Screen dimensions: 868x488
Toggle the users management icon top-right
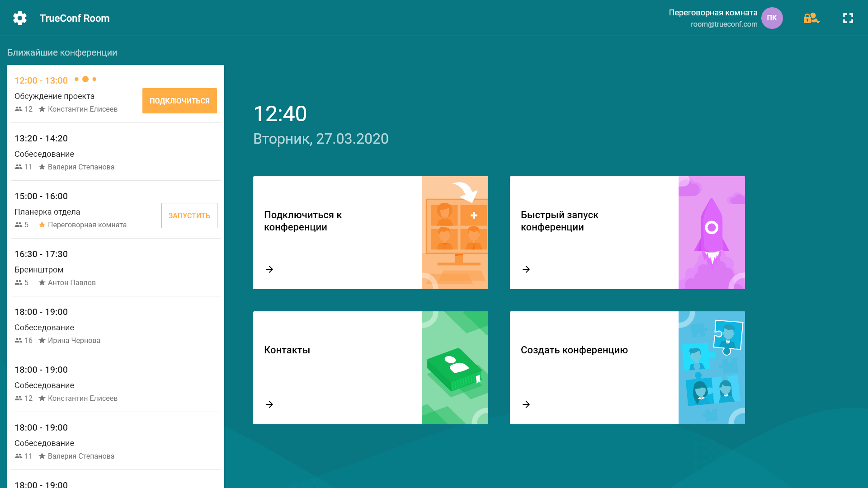coord(811,18)
